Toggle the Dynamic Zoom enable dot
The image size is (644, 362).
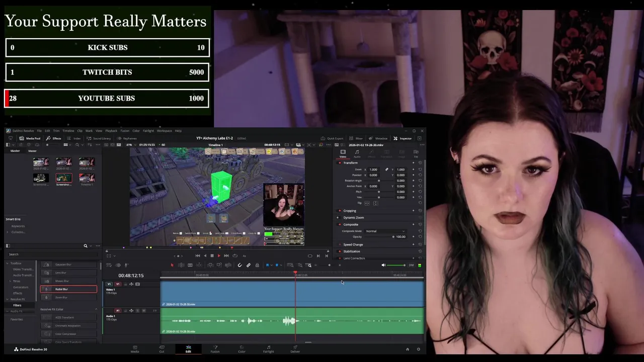coord(338,218)
